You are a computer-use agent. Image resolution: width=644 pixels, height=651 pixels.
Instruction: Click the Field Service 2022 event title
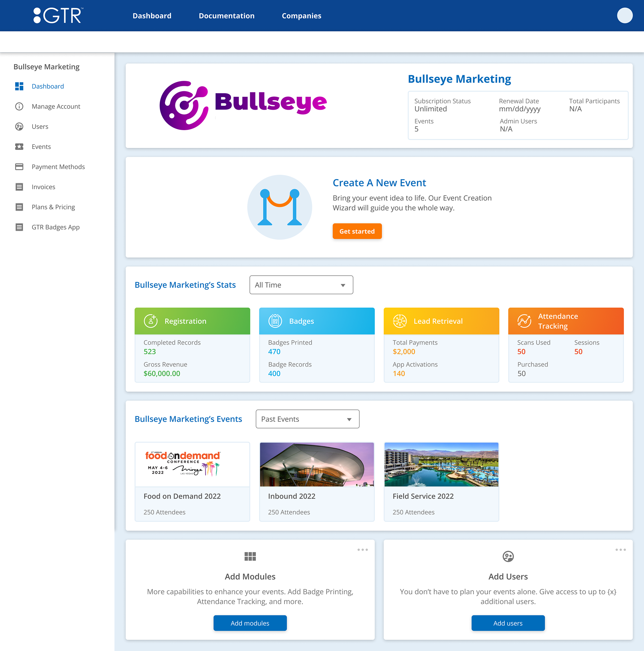click(x=423, y=496)
